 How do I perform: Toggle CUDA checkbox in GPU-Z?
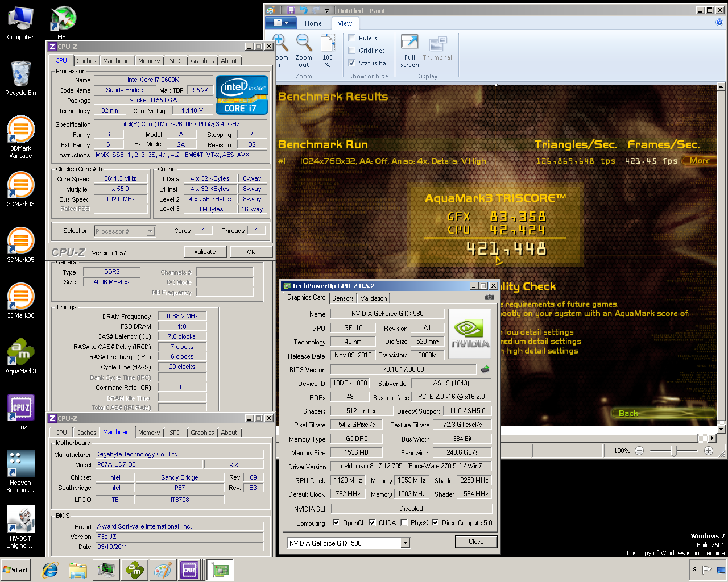pos(372,523)
